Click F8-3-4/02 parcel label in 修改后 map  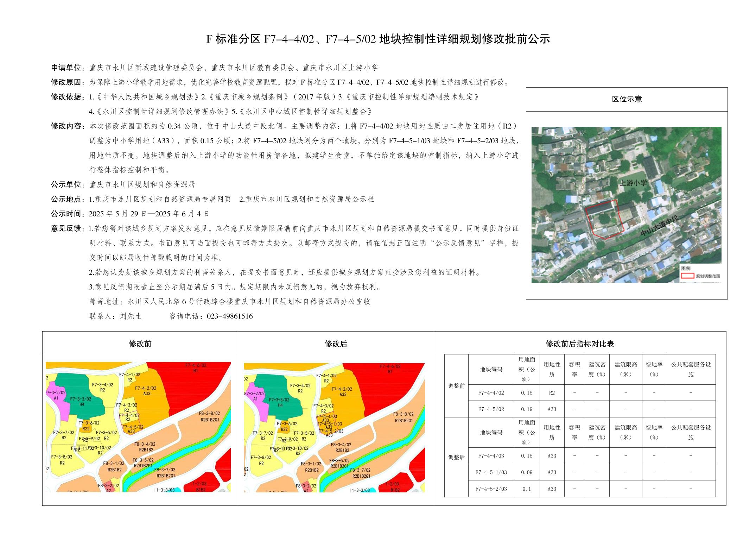[342, 447]
